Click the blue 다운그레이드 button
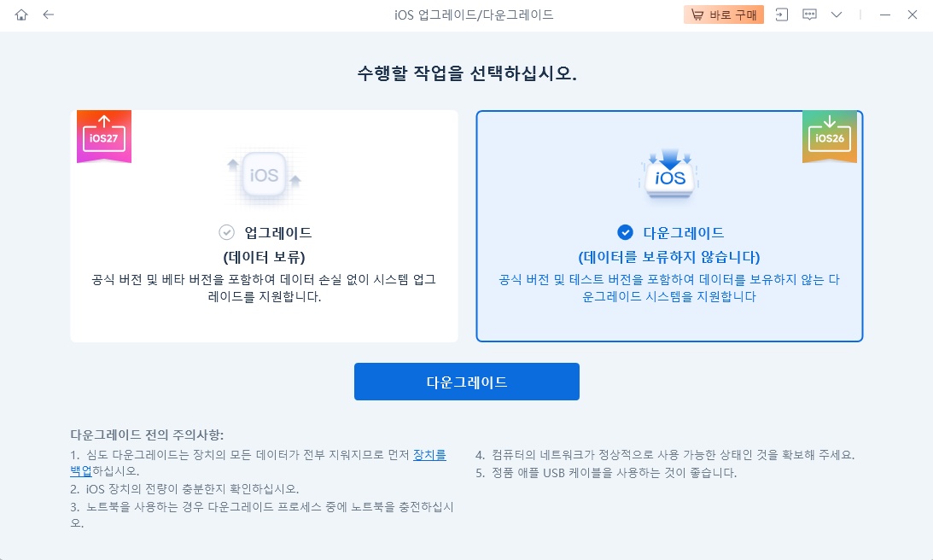 466,382
